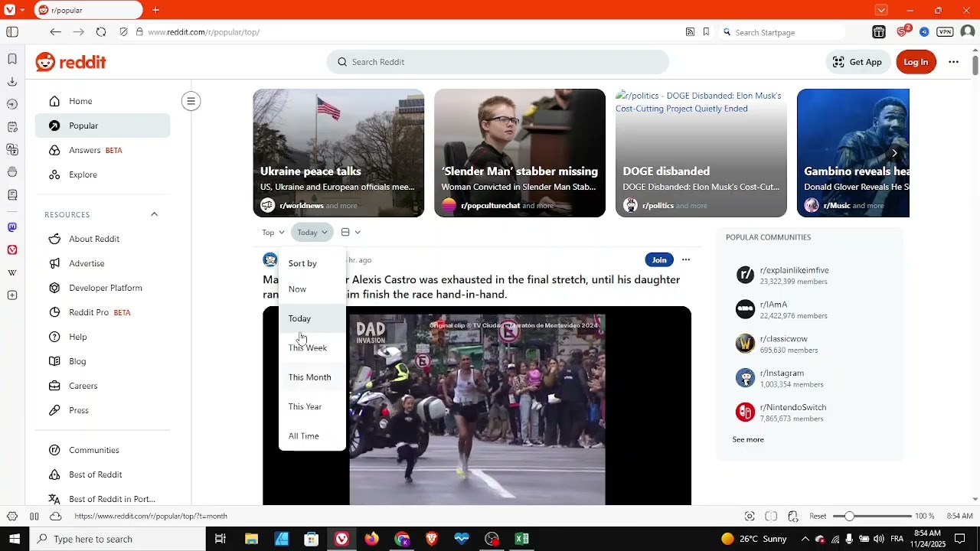
Task: Open Home in Reddit sidebar
Action: pyautogui.click(x=103, y=101)
